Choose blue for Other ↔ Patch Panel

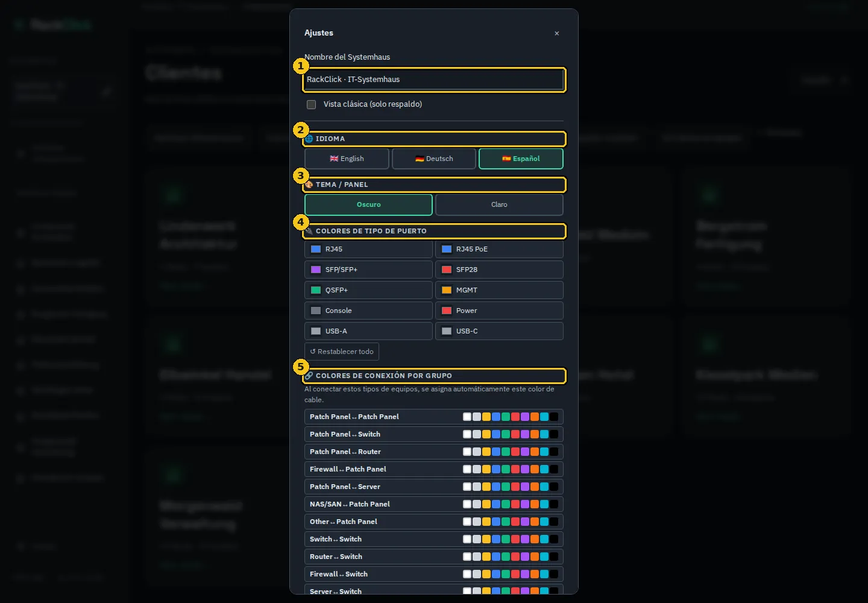pos(496,522)
